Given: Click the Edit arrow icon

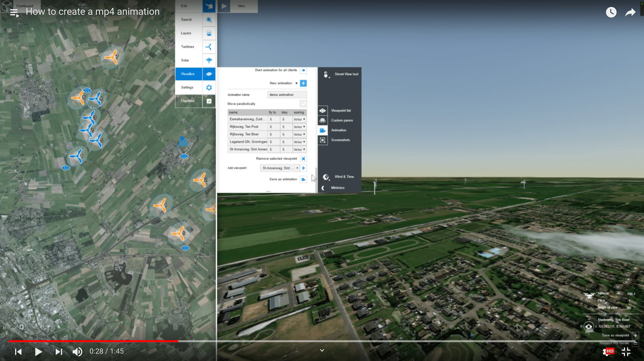Looking at the screenshot, I should click(209, 6).
